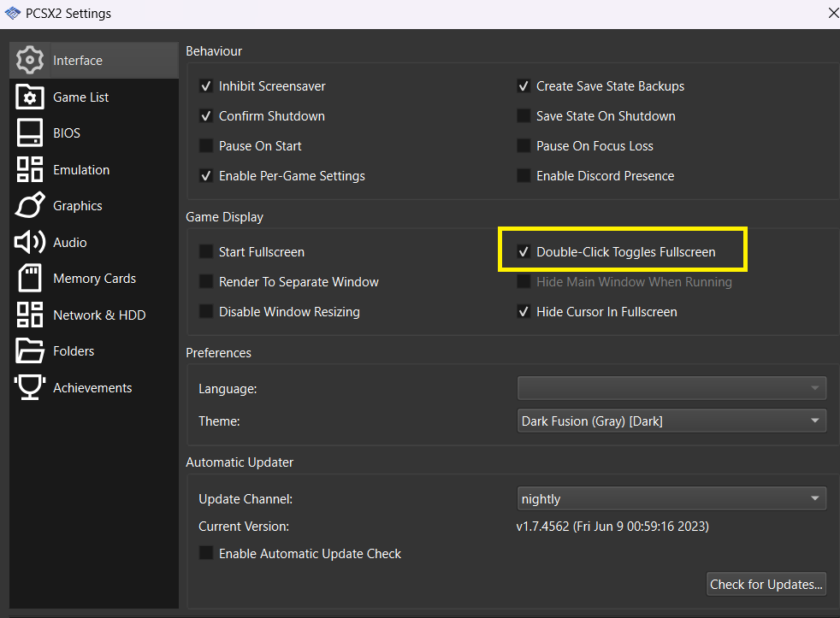The image size is (840, 618).
Task: Click the Graphics paintbrush icon
Action: (30, 206)
